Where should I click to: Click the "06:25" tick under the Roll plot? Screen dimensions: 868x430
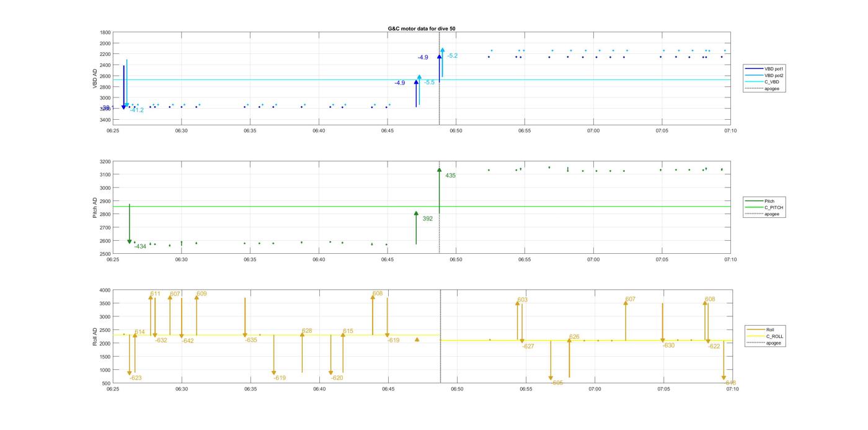coord(113,389)
